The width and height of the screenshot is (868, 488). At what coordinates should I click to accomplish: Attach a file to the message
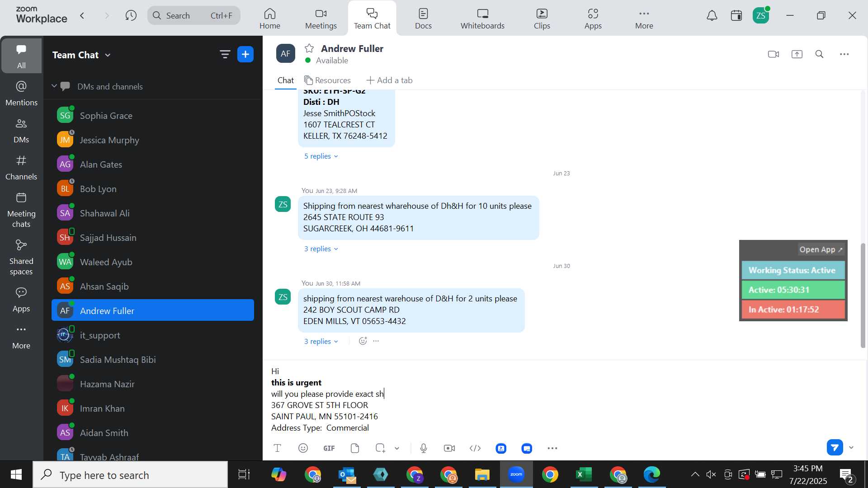(355, 448)
